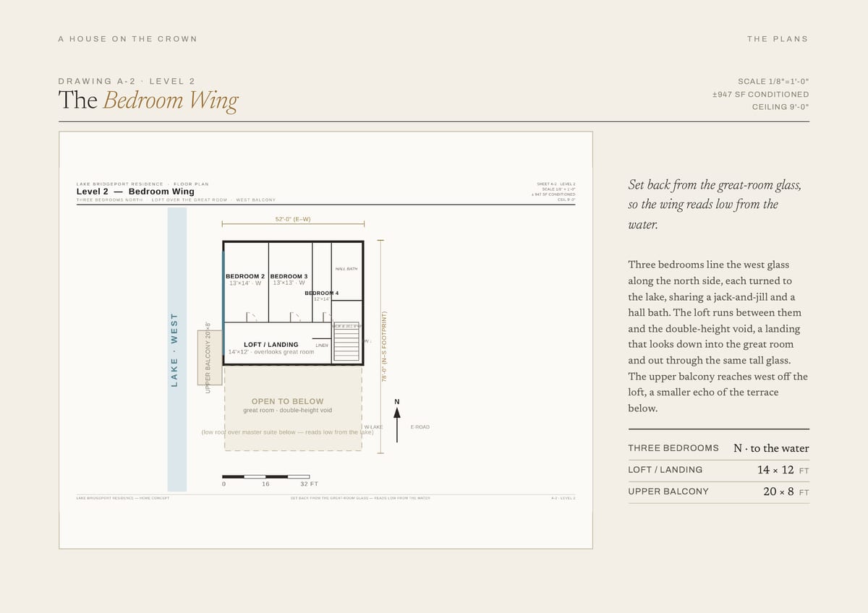This screenshot has width=868, height=613.
Task: Click "LAKE BRIDGEPORT RESIDENCE — HOME CONCEPT" footer
Action: (x=123, y=498)
